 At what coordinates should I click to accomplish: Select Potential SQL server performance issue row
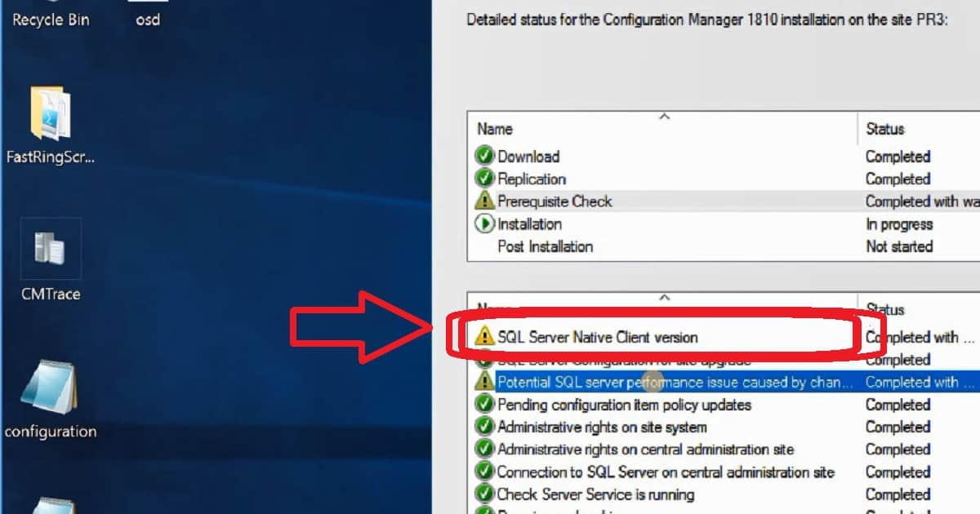pyautogui.click(x=724, y=381)
